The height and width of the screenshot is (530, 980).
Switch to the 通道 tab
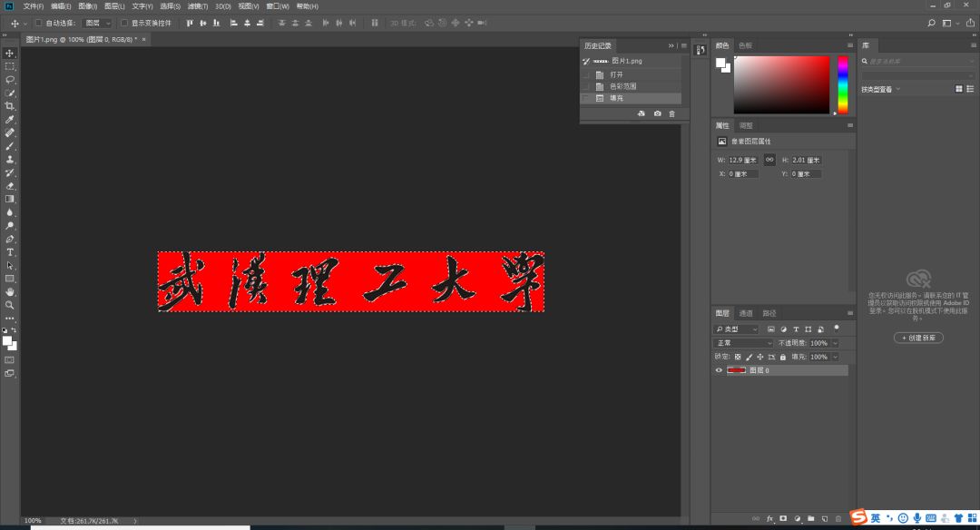click(746, 313)
